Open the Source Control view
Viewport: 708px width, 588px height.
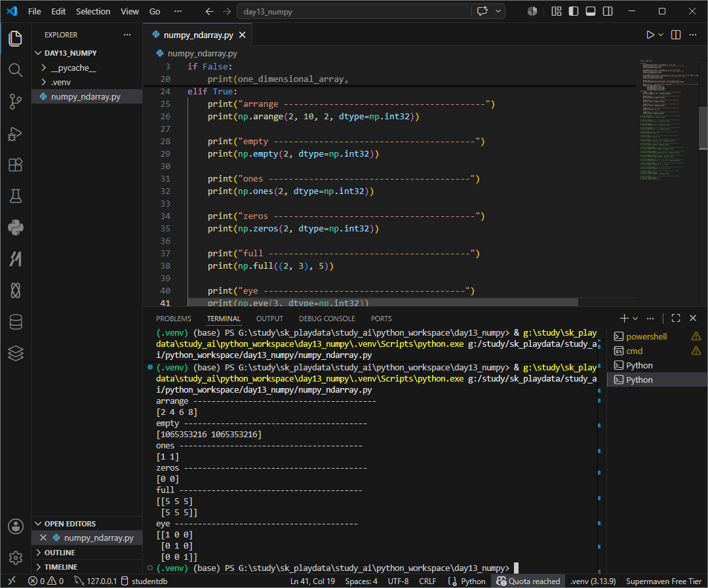(15, 102)
